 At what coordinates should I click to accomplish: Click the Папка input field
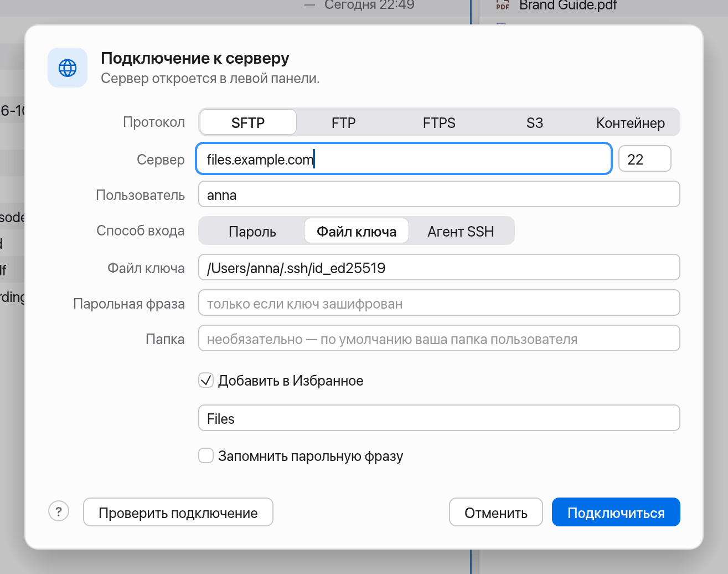pyautogui.click(x=439, y=339)
